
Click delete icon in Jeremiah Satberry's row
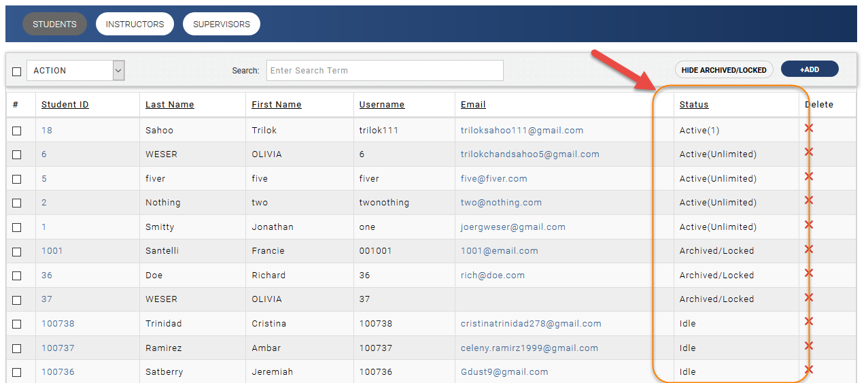[809, 369]
